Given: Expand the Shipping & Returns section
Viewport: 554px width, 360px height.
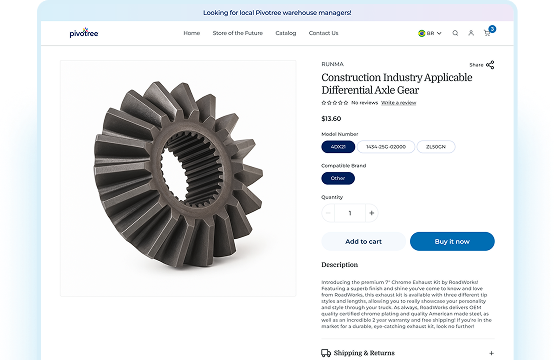Looking at the screenshot, I should click(x=408, y=353).
